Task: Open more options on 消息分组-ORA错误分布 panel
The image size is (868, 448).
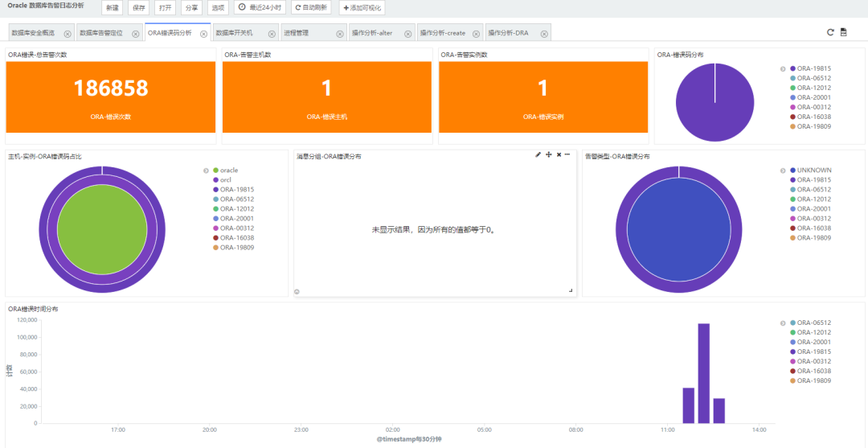Action: [x=567, y=154]
